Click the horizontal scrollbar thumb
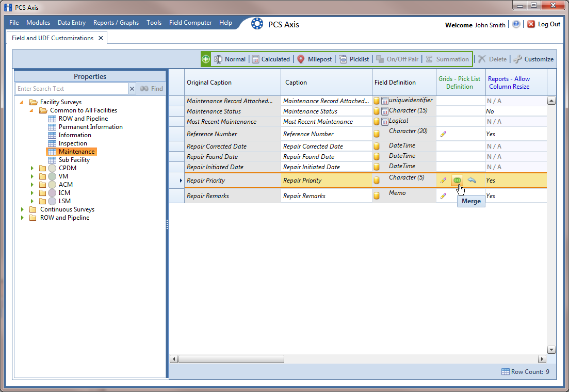Viewport: 569px width, 392px height. (231, 359)
